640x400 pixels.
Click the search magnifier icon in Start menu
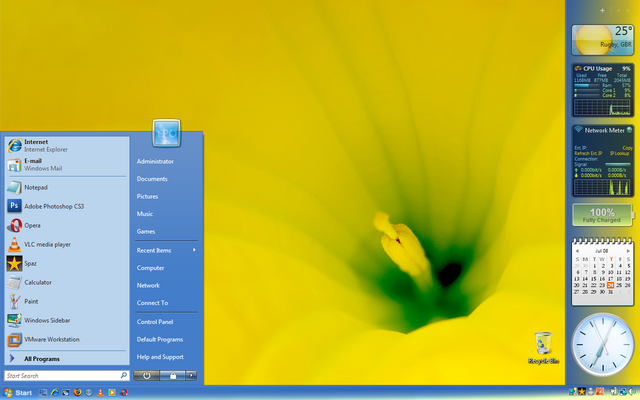(x=124, y=375)
